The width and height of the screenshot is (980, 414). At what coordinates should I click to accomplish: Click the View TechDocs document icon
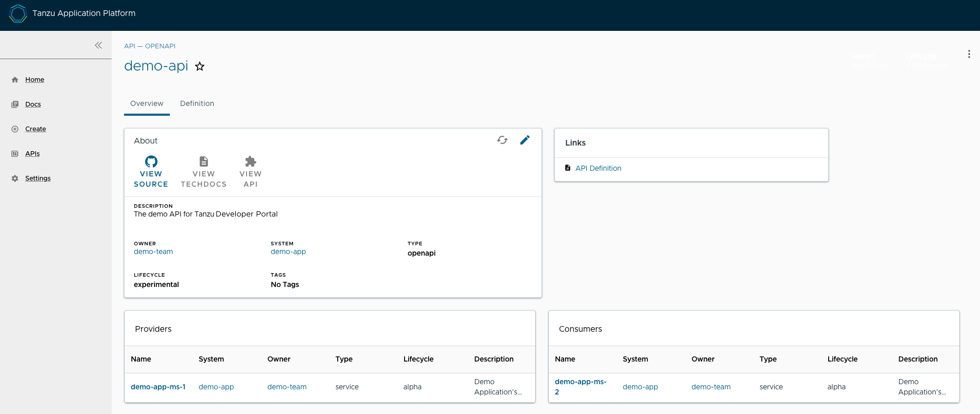pyautogui.click(x=204, y=161)
